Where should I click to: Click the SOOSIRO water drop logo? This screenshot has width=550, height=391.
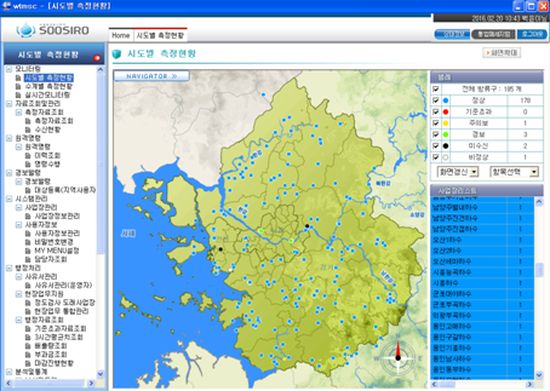coord(26,30)
